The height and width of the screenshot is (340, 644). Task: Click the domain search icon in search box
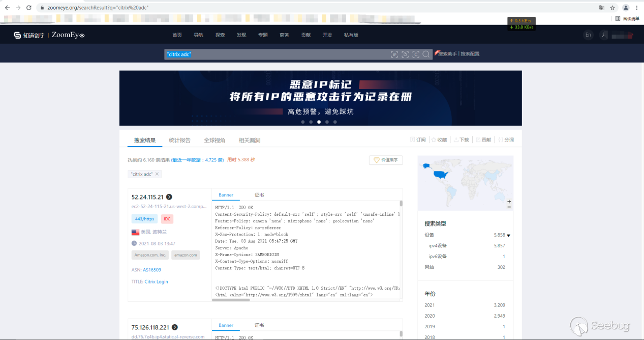click(x=405, y=54)
